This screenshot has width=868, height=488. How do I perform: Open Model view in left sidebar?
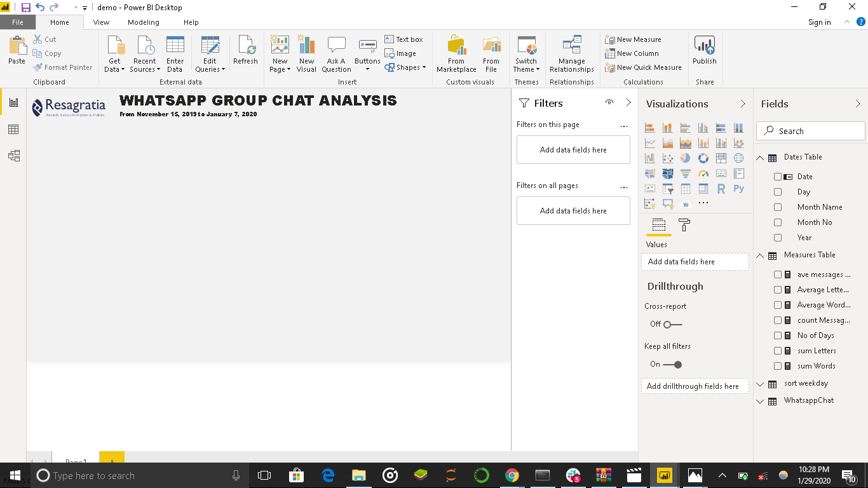[13, 156]
